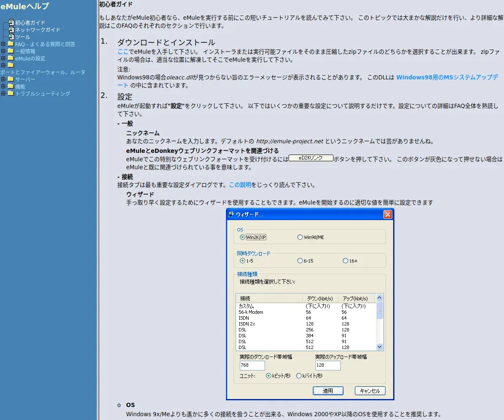This screenshot has height=420, width=504.
Task: Select the kビット/秒 unit option
Action: pos(269,376)
